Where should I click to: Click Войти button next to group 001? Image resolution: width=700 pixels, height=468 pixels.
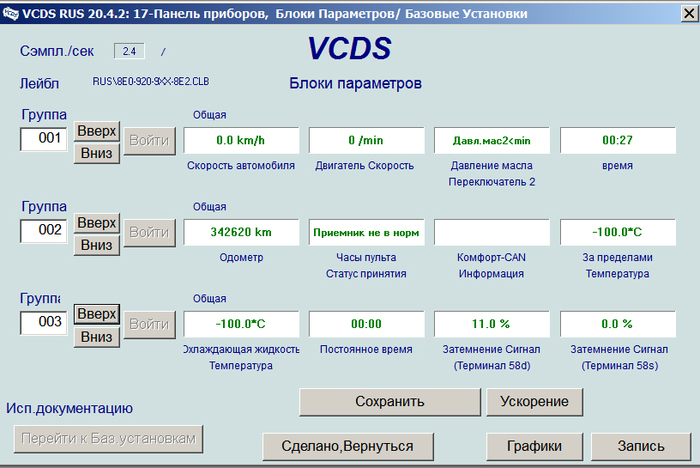tap(150, 141)
